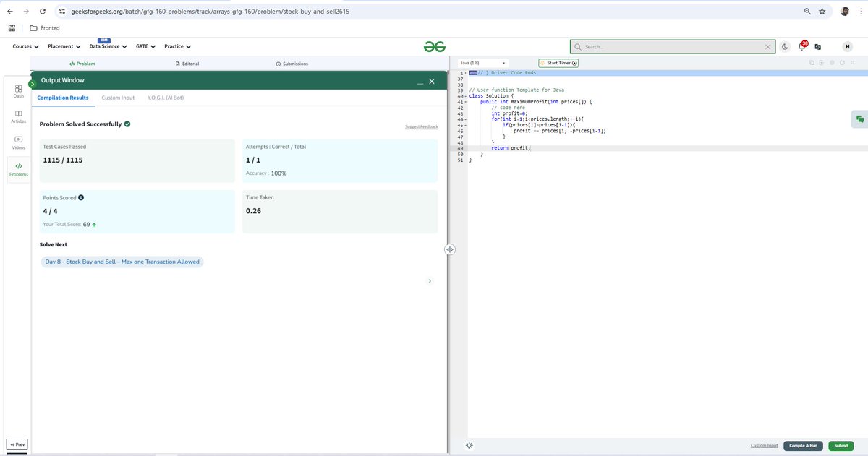Open Chrome three-dot menu
The image size is (868, 456).
860,12
